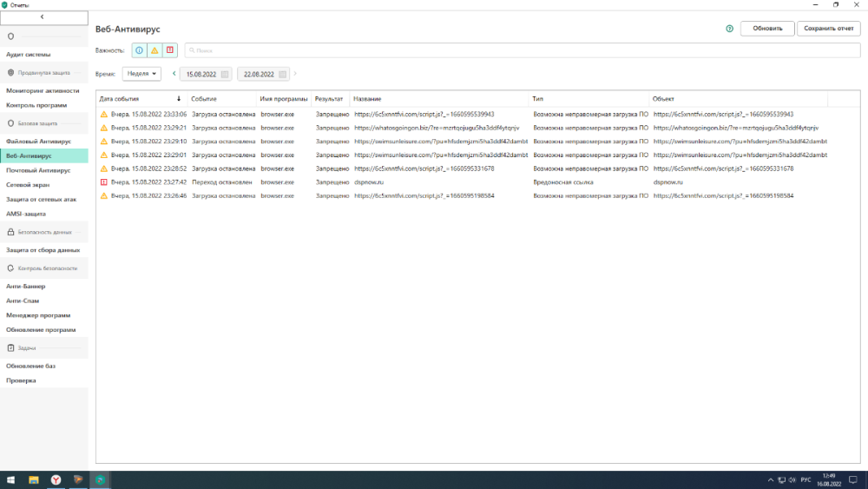Viewport: 868px width, 489px height.
Task: Sort by the Дата события column
Action: pyautogui.click(x=141, y=98)
